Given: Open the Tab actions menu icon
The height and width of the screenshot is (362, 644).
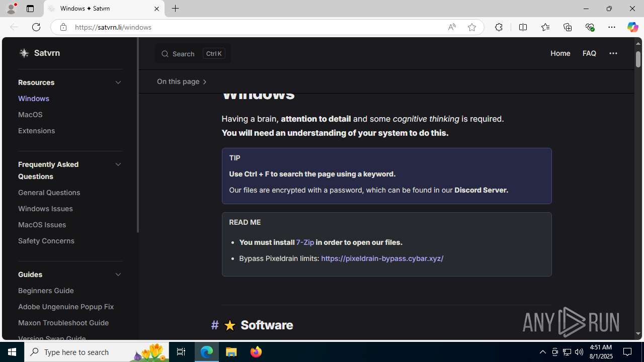Looking at the screenshot, I should 30,9.
